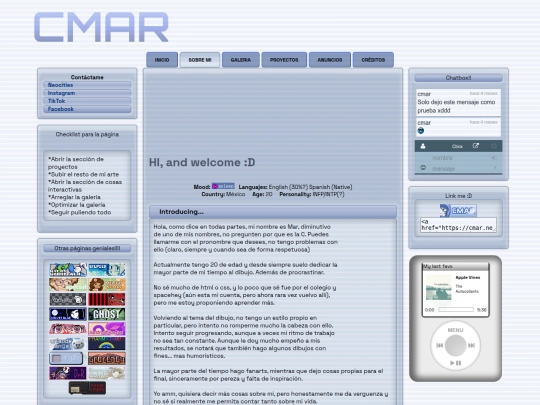Toggle play/pause on the iPod wheel
The height and width of the screenshot is (405, 540).
point(455,363)
